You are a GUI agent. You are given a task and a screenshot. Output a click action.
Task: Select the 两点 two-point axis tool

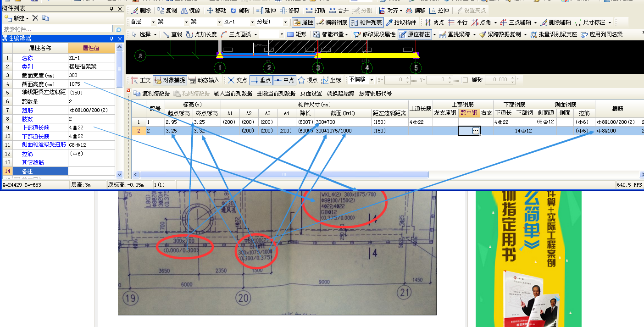[x=434, y=22]
